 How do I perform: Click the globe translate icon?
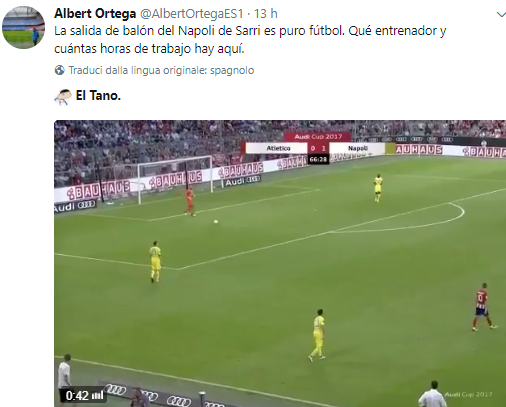(59, 70)
